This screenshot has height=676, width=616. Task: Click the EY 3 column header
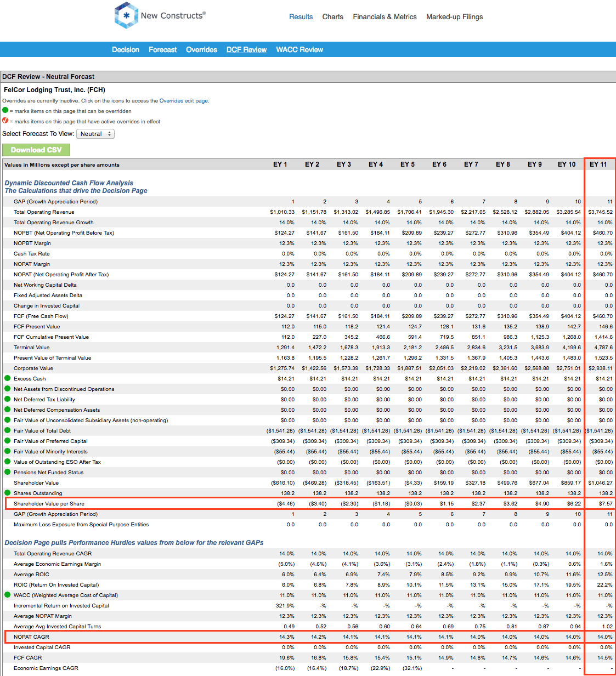pyautogui.click(x=344, y=164)
